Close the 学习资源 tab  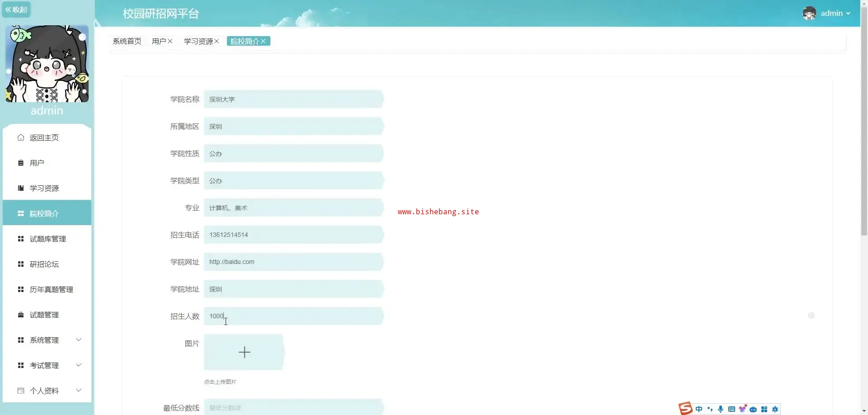click(217, 41)
